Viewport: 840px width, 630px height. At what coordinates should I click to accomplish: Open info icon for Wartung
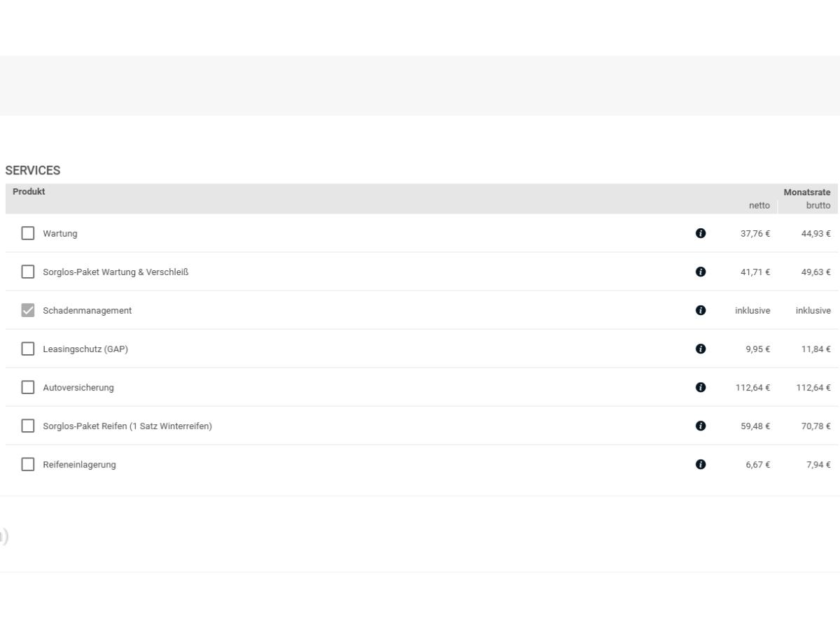pos(701,233)
